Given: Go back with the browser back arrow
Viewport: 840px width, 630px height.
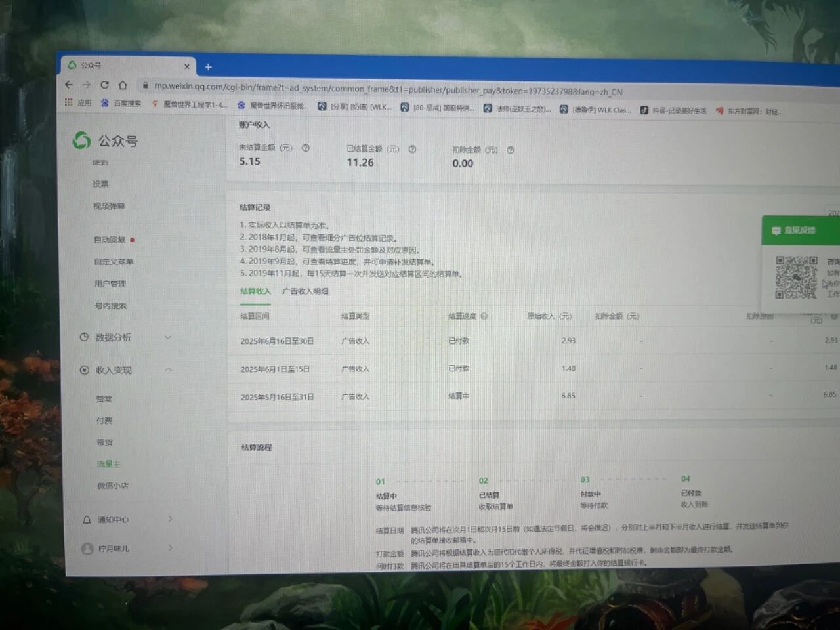Looking at the screenshot, I should (x=69, y=85).
